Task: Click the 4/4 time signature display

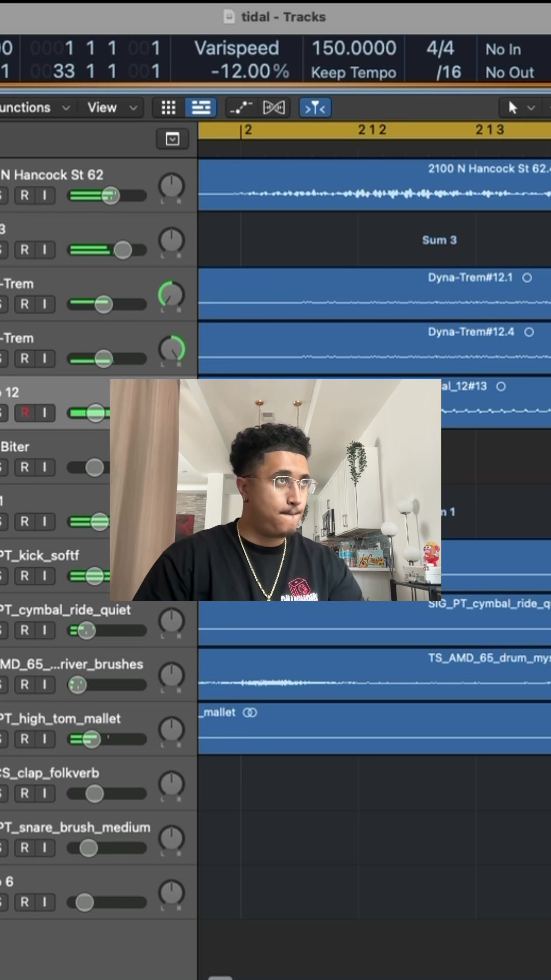Action: [x=440, y=48]
